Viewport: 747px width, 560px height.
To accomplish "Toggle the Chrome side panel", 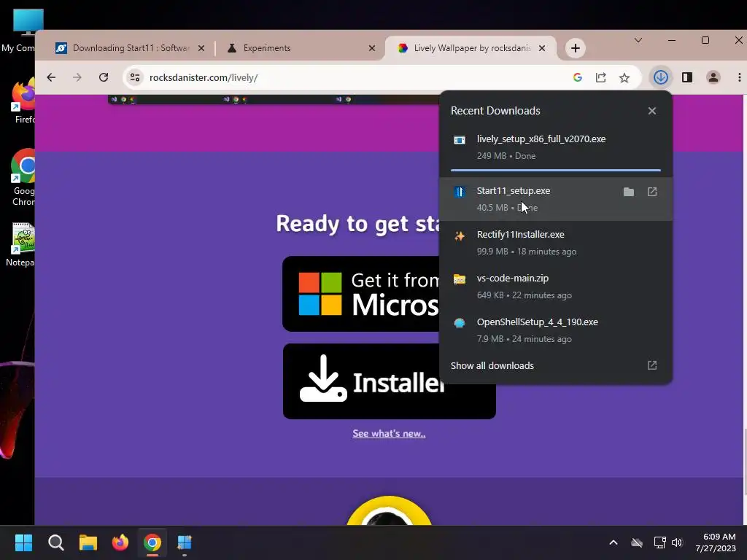I will (x=686, y=77).
